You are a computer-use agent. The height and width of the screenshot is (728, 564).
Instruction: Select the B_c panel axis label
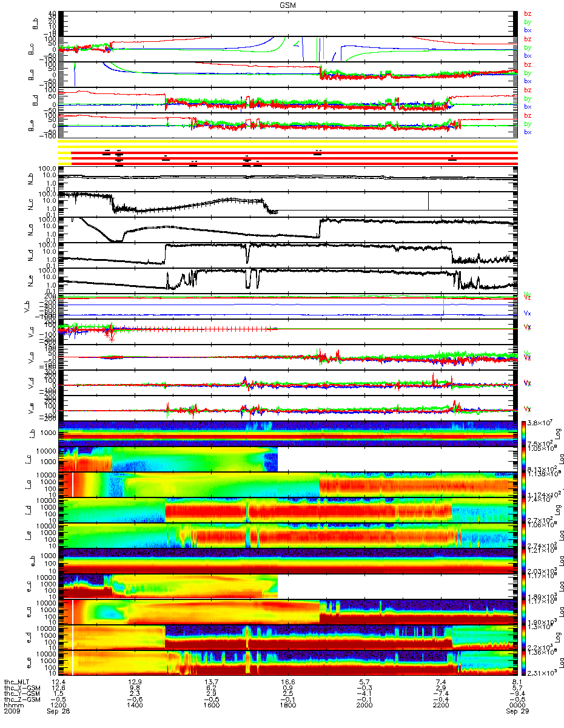point(31,49)
